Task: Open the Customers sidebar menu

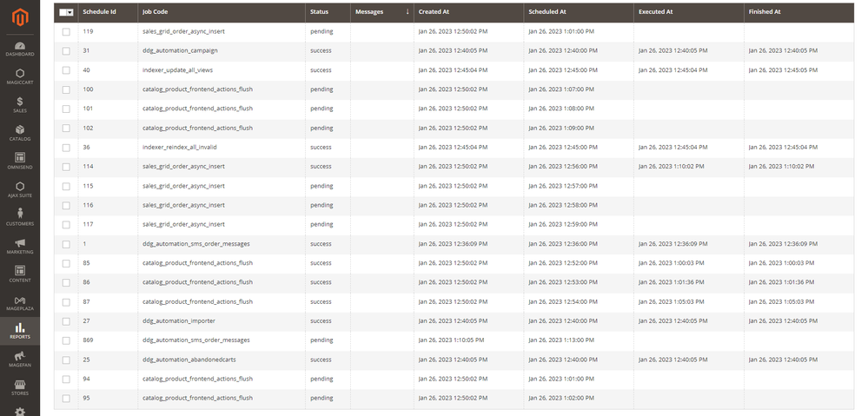Action: (20, 218)
